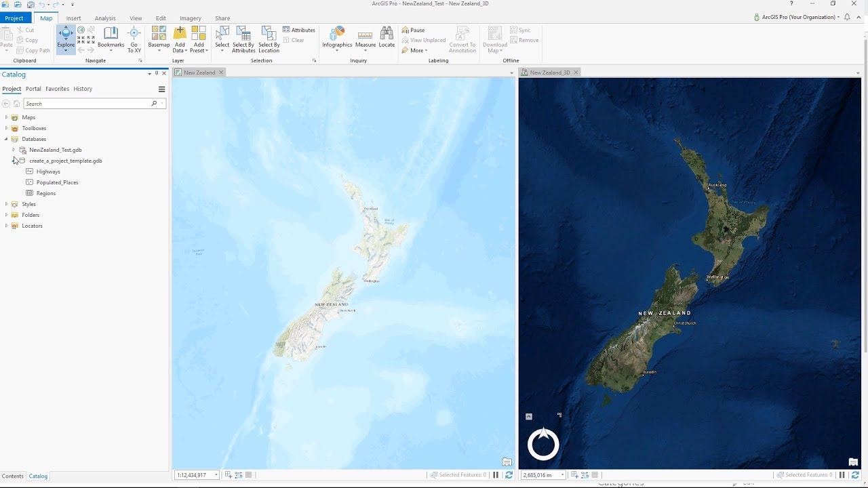
Task: Switch to the Share ribbon tab
Action: coord(222,18)
